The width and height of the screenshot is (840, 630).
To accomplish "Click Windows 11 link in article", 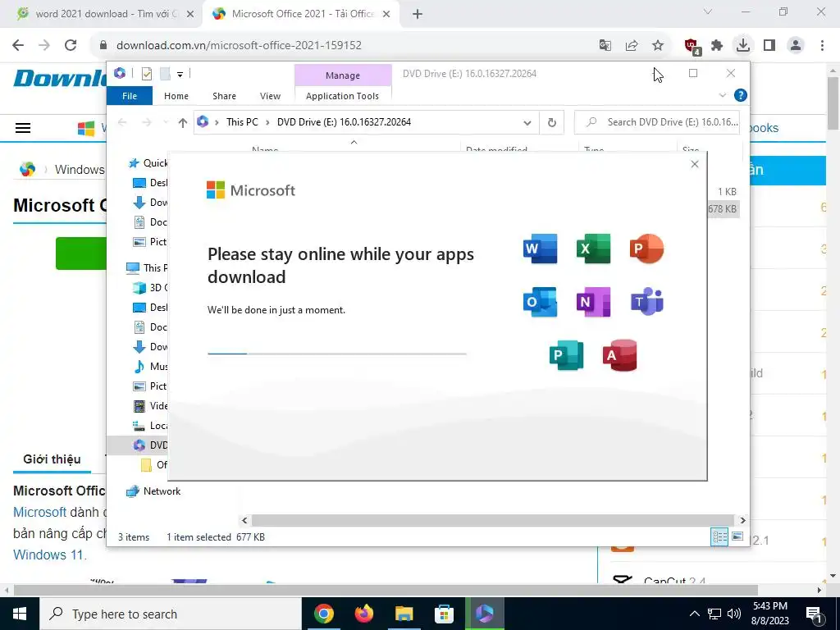I will [x=48, y=555].
